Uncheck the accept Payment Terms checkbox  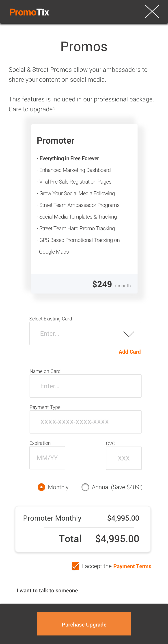[75, 566]
